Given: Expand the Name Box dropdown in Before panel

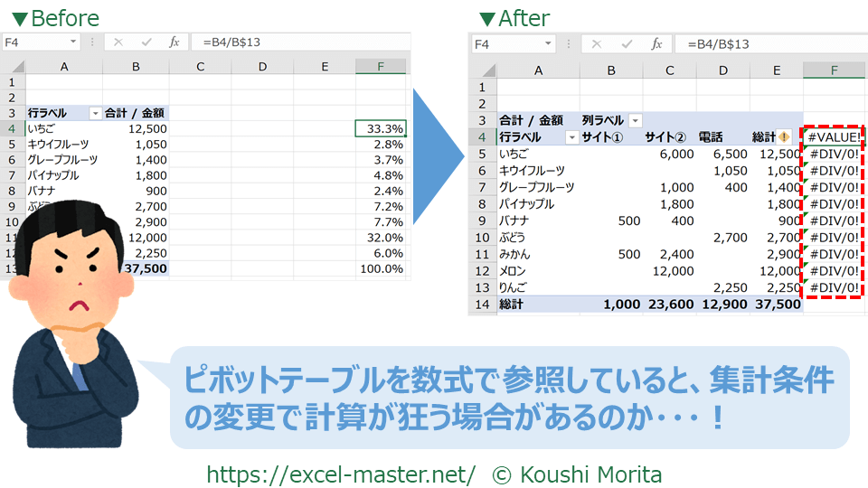Looking at the screenshot, I should coord(72,42).
